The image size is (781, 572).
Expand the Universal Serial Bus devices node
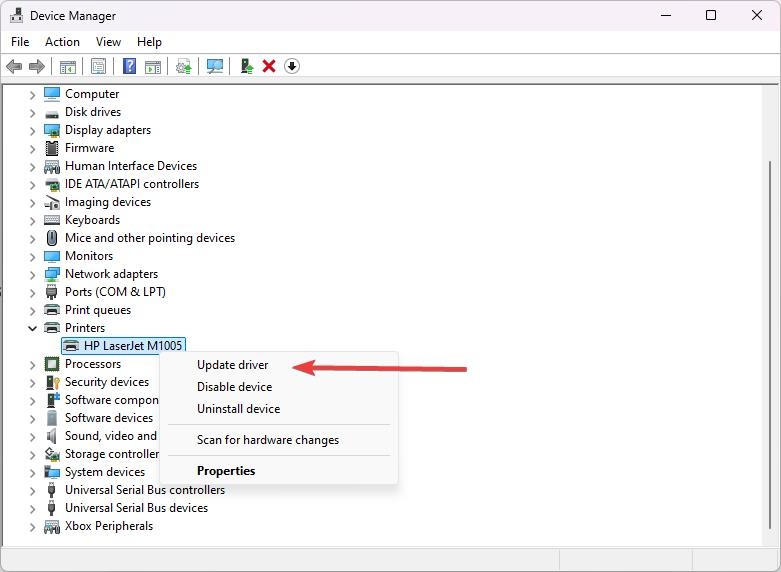(32, 509)
